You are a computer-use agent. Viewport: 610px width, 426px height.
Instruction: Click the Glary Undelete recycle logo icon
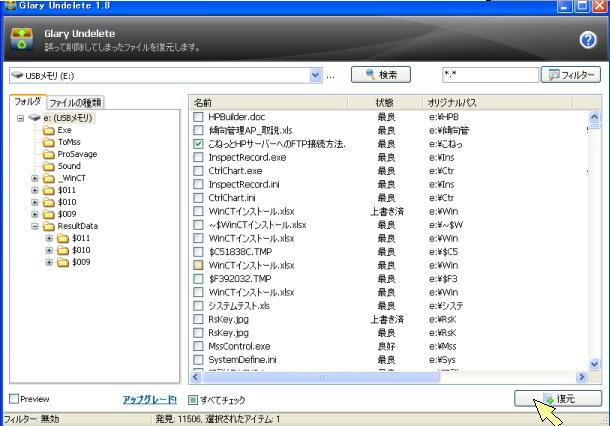[x=21, y=39]
